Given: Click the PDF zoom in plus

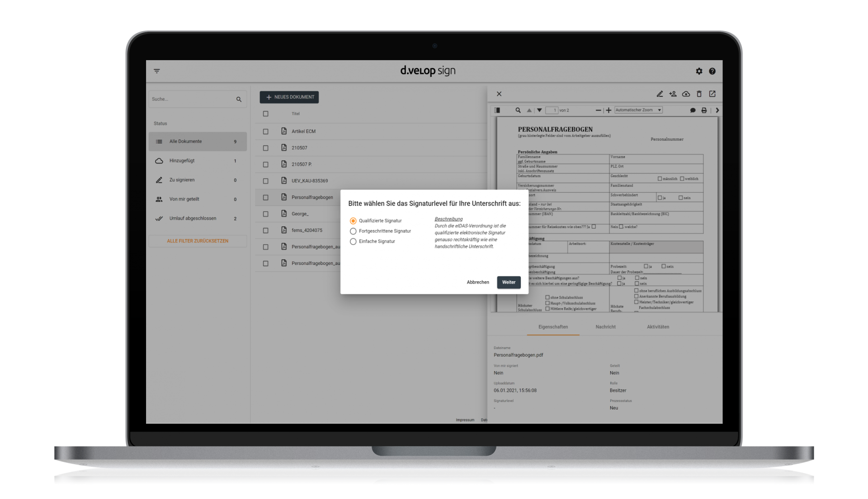Looking at the screenshot, I should click(609, 110).
